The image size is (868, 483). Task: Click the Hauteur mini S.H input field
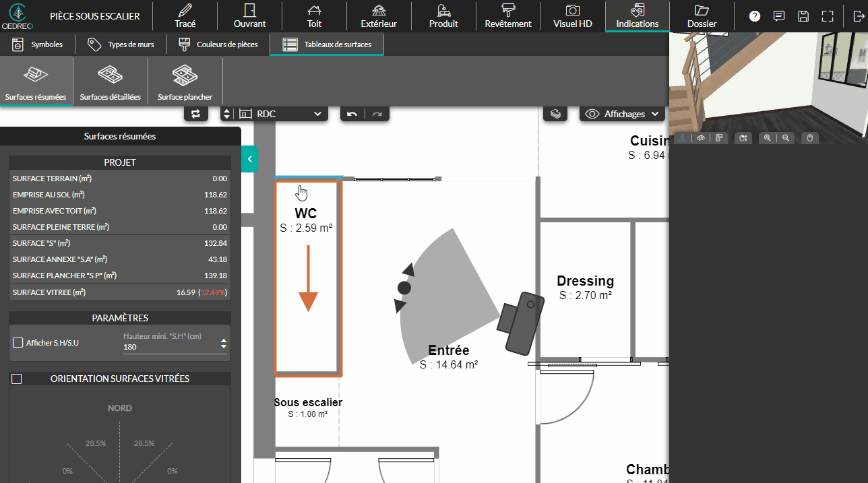pyautogui.click(x=170, y=347)
